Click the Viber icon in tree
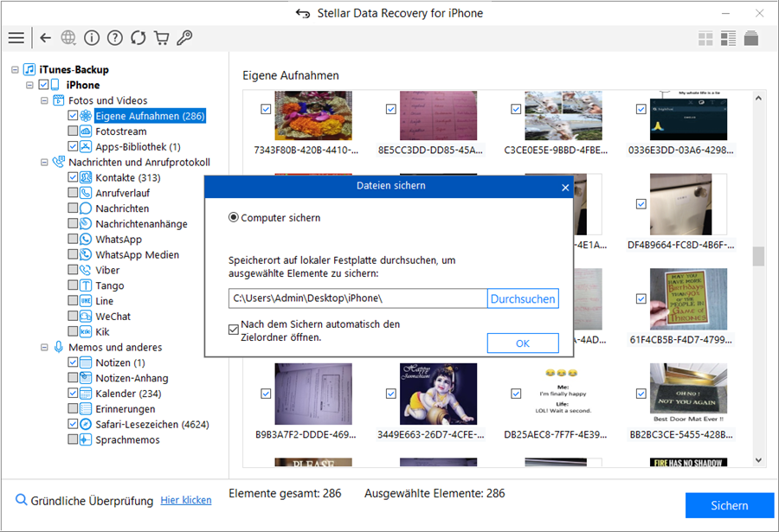The image size is (779, 532). click(x=86, y=270)
